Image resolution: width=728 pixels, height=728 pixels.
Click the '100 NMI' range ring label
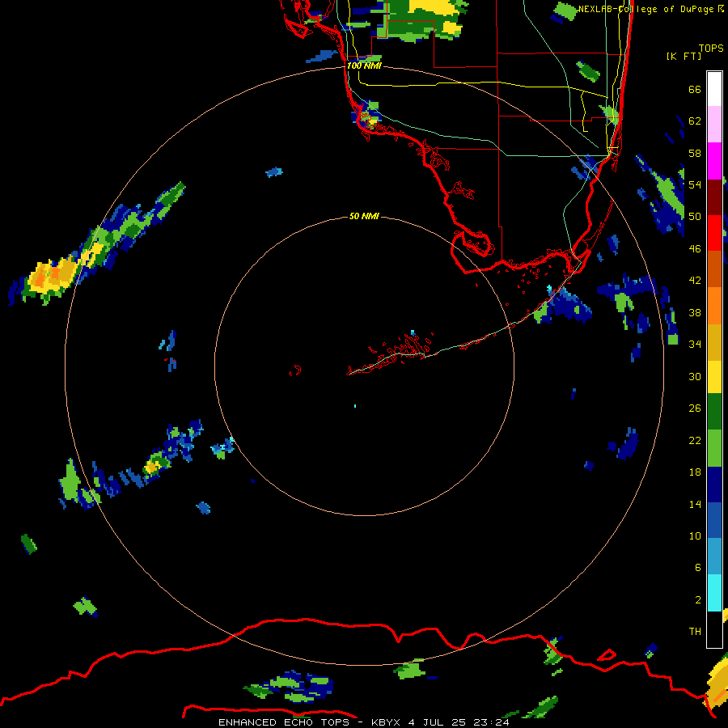[364, 66]
